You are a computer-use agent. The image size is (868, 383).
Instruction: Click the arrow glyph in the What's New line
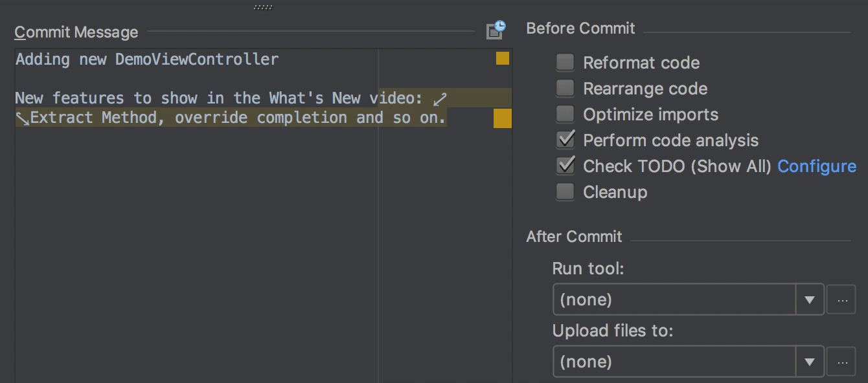coord(440,98)
